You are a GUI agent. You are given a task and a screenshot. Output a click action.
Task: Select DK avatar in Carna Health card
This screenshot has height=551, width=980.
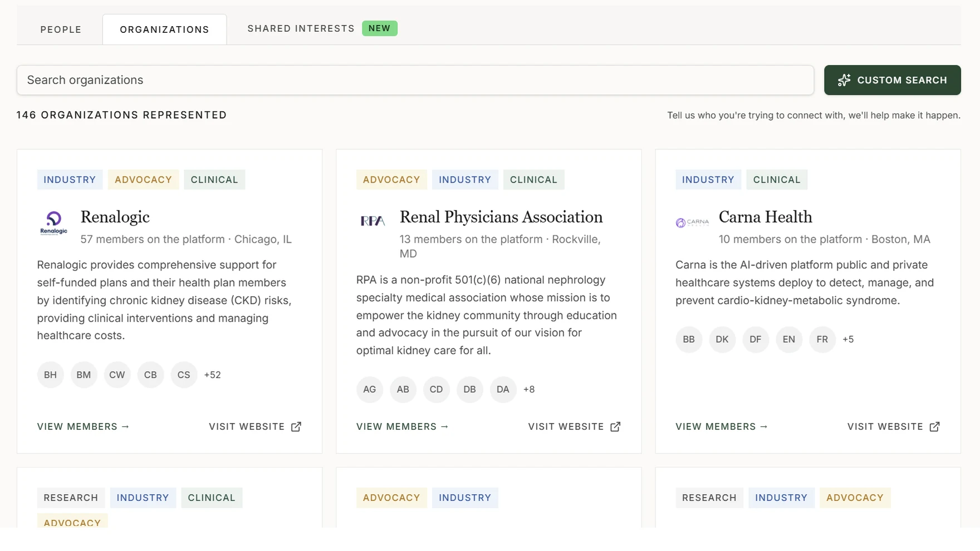722,340
